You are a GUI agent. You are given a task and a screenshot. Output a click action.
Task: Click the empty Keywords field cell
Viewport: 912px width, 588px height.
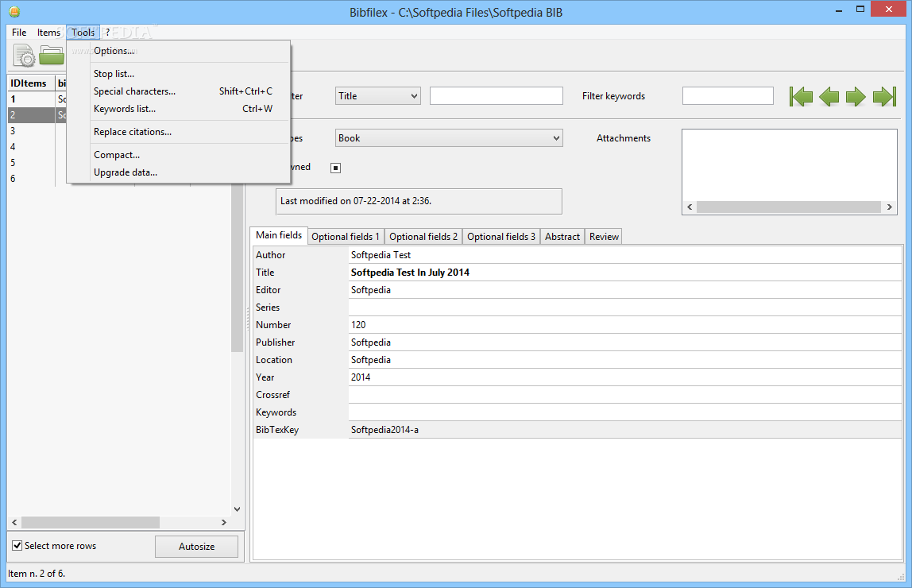624,412
